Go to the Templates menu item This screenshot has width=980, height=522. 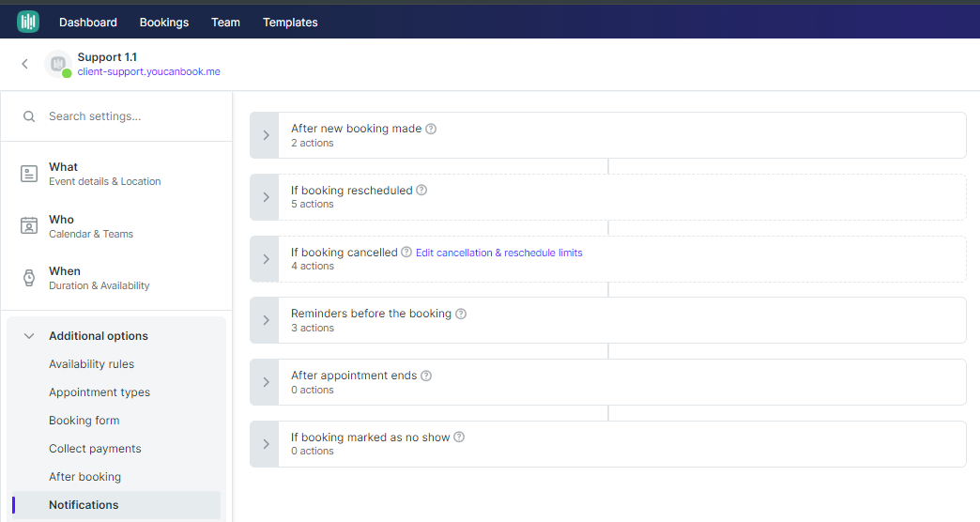(x=290, y=22)
